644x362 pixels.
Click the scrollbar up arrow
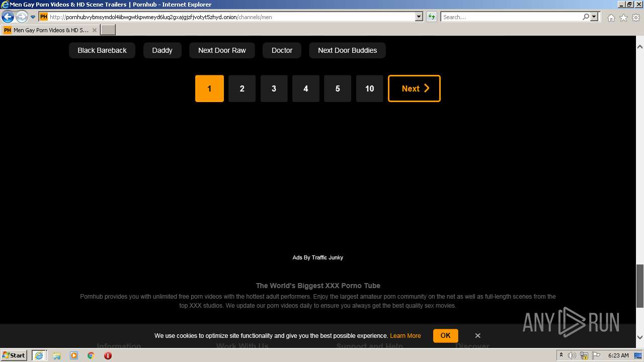[x=640, y=47]
